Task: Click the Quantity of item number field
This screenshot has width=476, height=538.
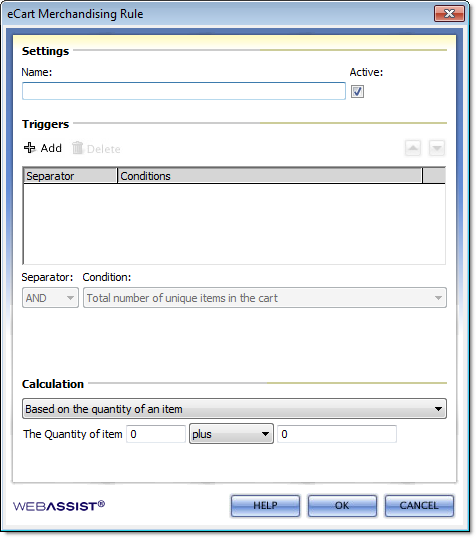Action: pos(156,434)
